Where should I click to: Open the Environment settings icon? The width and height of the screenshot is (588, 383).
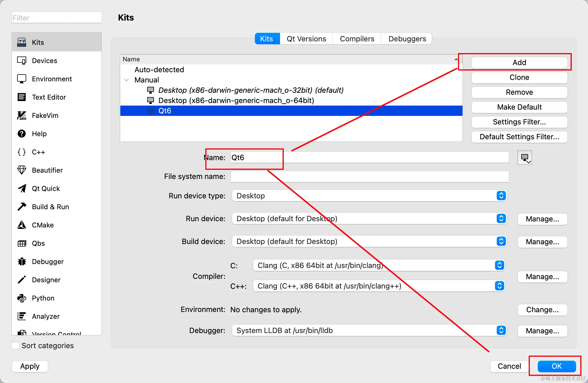[x=21, y=79]
